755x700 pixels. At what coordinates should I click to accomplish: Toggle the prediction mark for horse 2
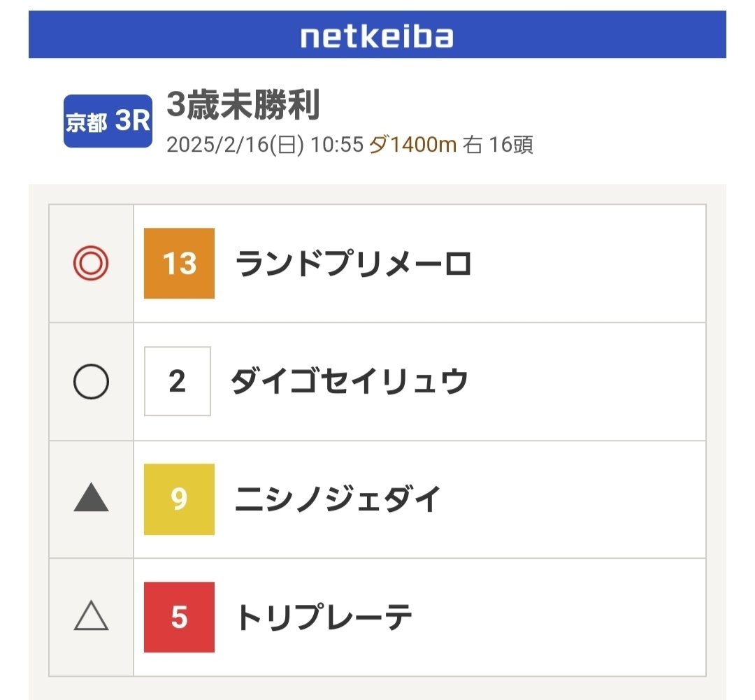pos(90,382)
